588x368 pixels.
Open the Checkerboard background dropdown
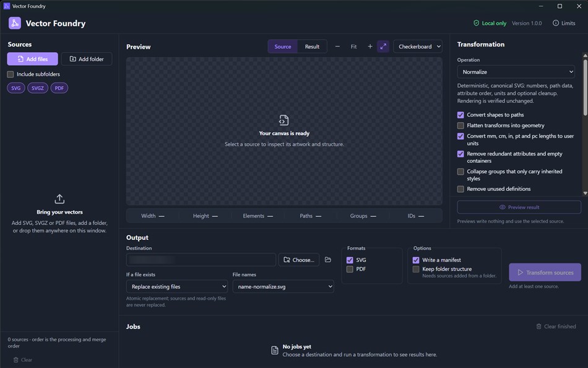tap(418, 46)
